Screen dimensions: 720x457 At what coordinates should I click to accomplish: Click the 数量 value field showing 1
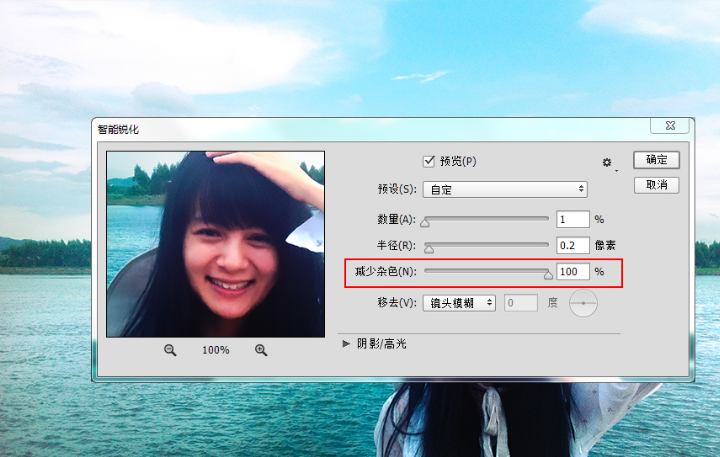[x=573, y=219]
